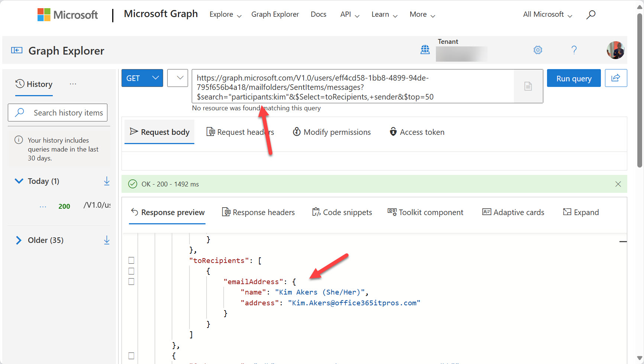The width and height of the screenshot is (644, 364).
Task: Tick the checkbox next to the emailAddress block
Action: tap(131, 281)
